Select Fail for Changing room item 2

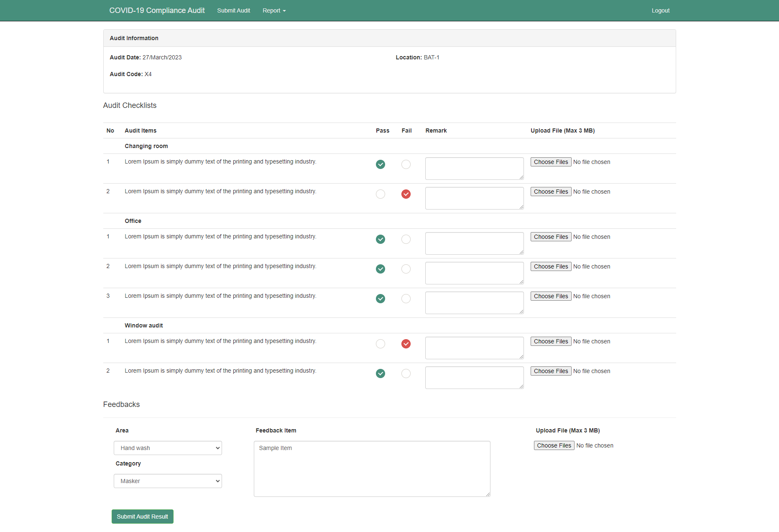[x=406, y=194]
